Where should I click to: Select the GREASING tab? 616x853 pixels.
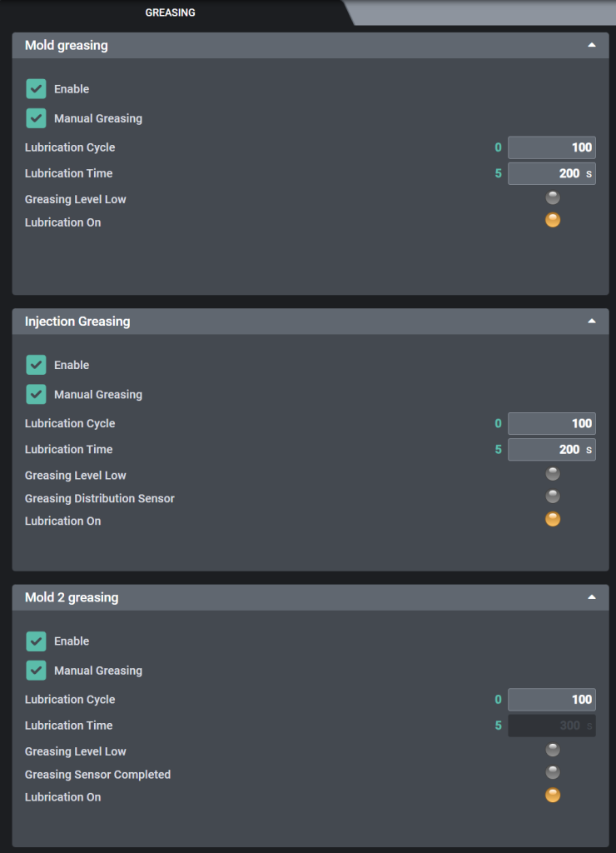[x=171, y=12]
